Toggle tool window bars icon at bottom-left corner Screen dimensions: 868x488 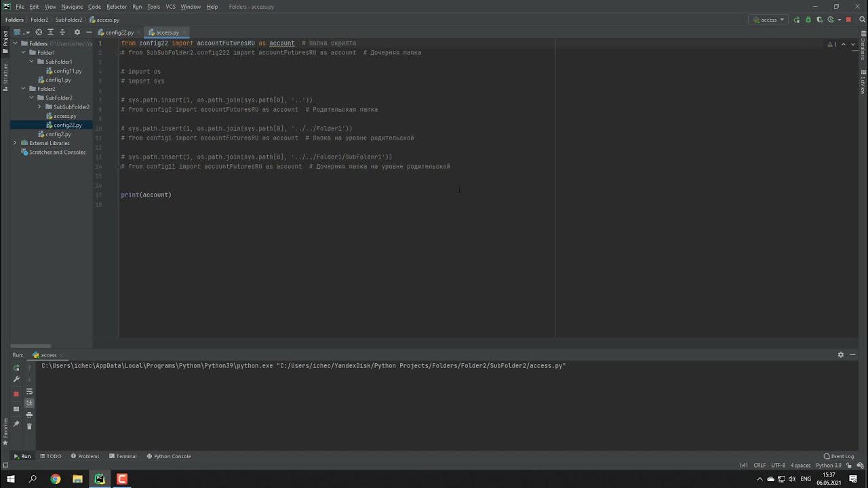pos(5,465)
